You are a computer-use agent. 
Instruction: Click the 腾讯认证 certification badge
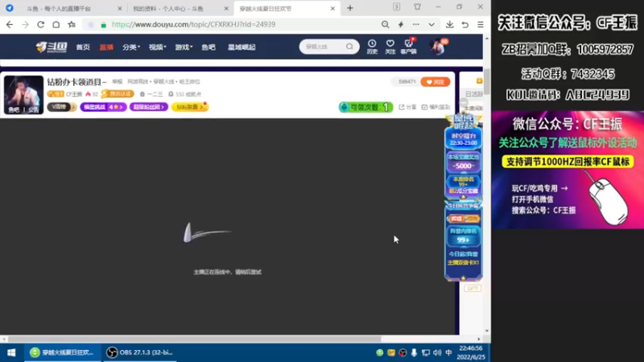[x=118, y=94]
